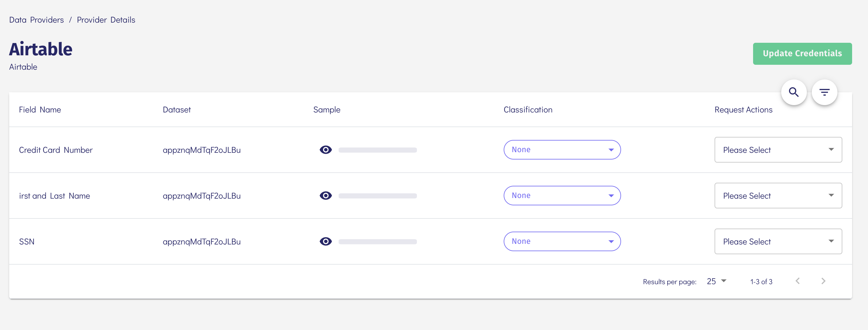Click dataset appznqMdTqF2oJLBu in SSN row
This screenshot has width=868, height=330.
pos(201,241)
